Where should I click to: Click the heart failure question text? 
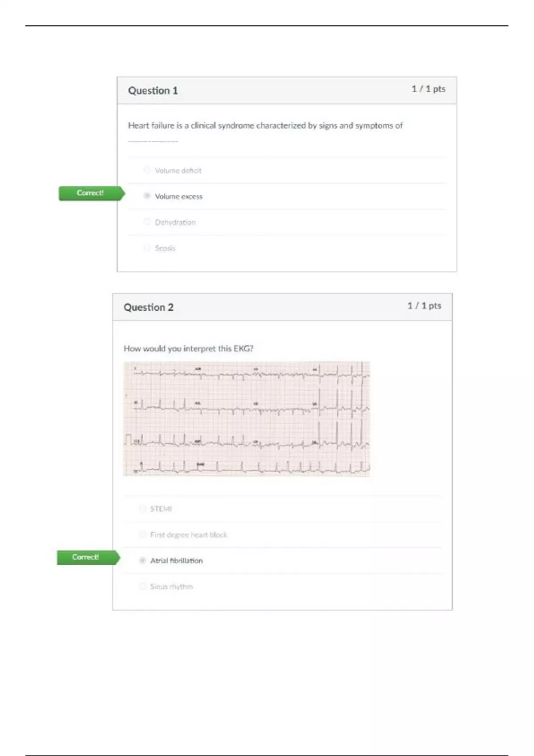(x=265, y=126)
